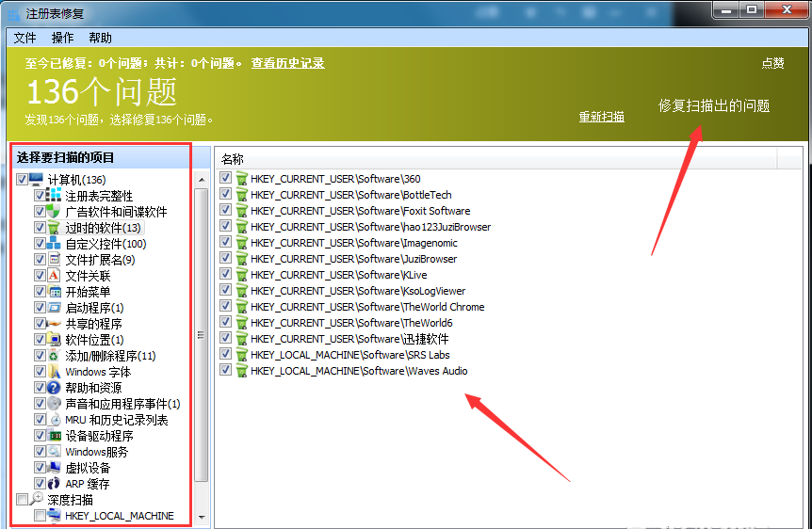Toggle the Waves Audio registry entry checkbox

click(x=225, y=371)
